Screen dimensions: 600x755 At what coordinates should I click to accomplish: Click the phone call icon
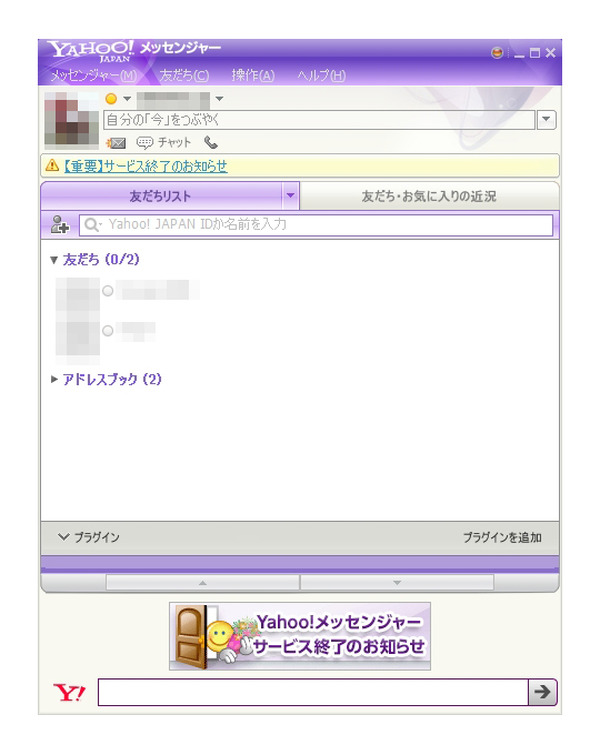pyautogui.click(x=210, y=143)
